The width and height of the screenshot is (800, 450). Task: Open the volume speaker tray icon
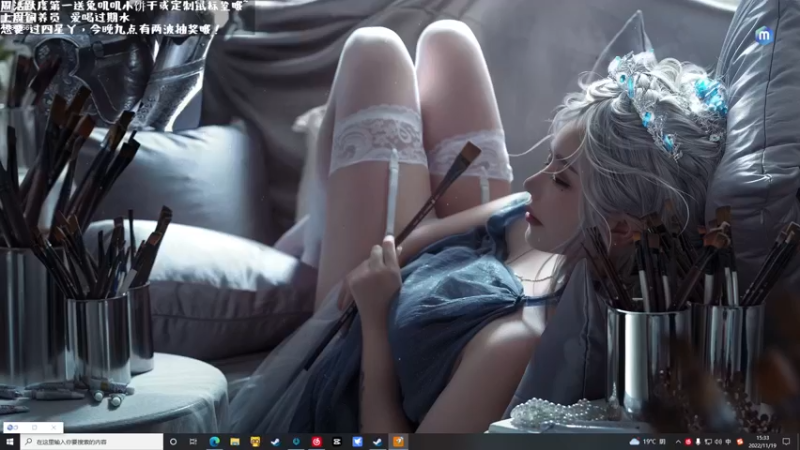point(718,442)
